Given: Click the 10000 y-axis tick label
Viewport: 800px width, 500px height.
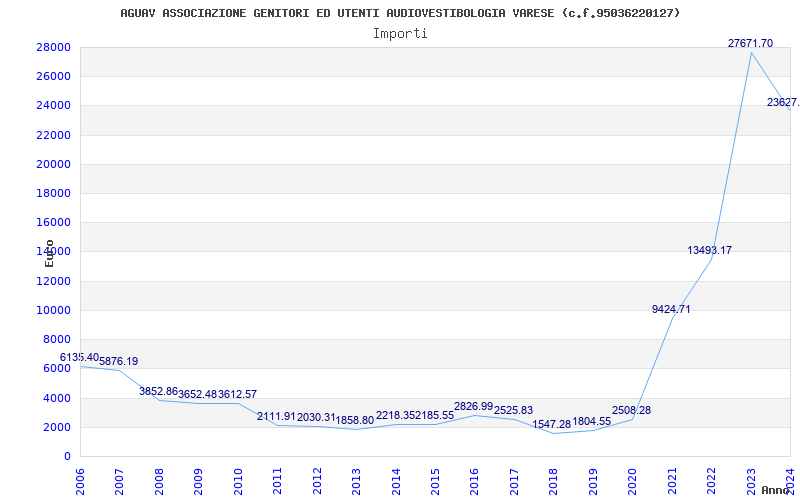Looking at the screenshot, I should 53,310.
